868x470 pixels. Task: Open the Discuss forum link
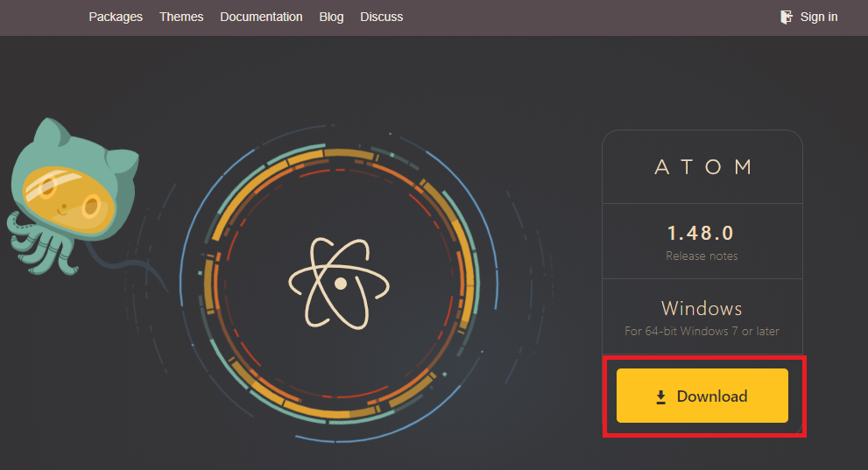point(381,18)
